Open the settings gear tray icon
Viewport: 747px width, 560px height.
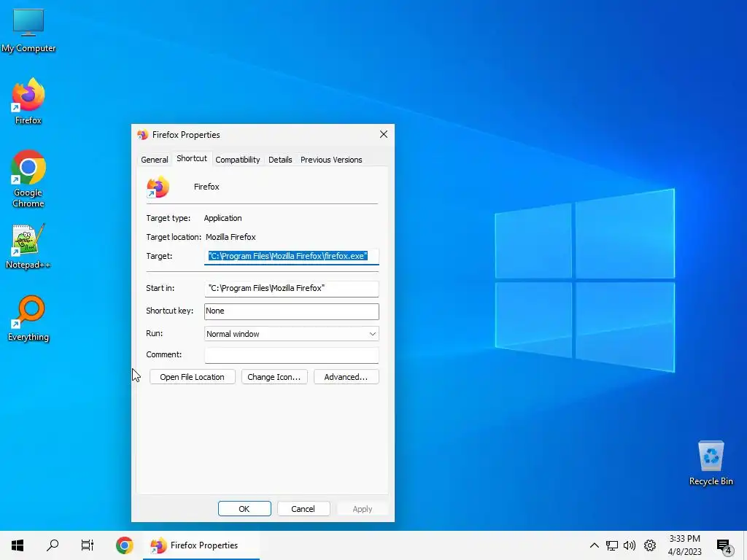point(650,545)
